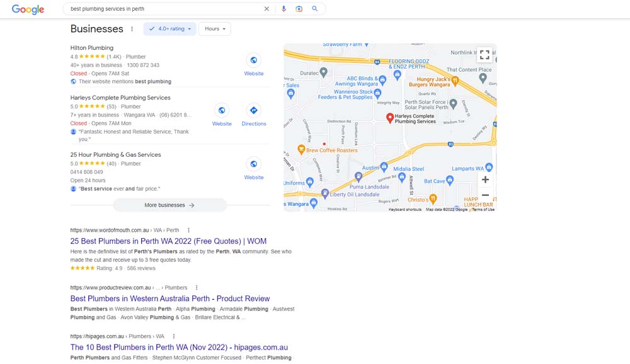Click "Fantastic Honest and Reliable Service" review
630x364 pixels.
coord(134,135)
